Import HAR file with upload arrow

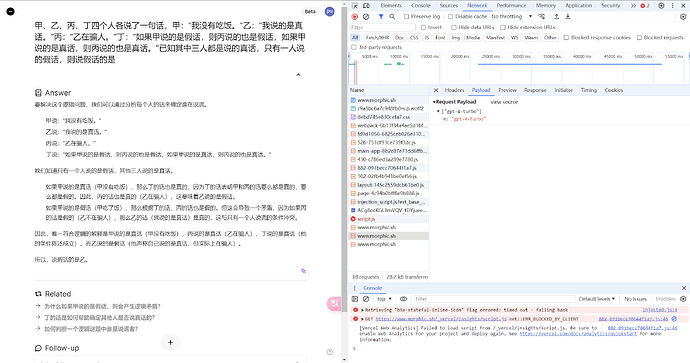coord(556,17)
